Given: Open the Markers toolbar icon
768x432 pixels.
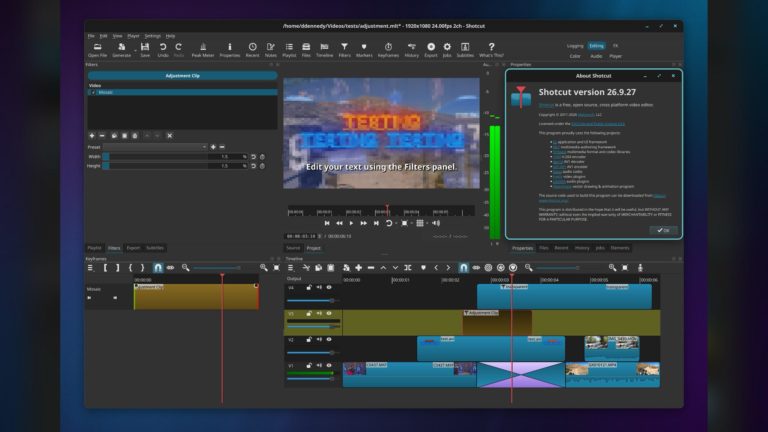Looking at the screenshot, I should (364, 49).
